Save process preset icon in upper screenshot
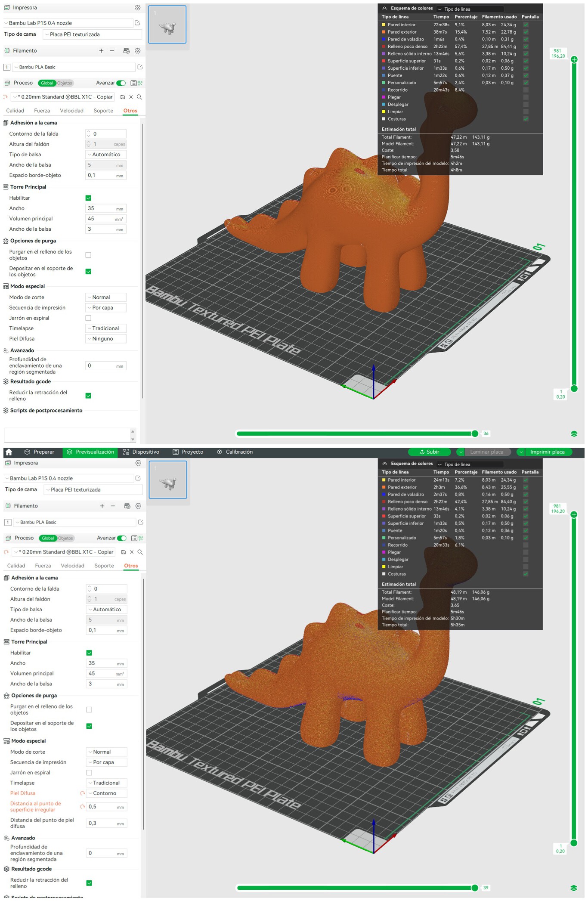This screenshot has height=901, width=588. pyautogui.click(x=123, y=97)
